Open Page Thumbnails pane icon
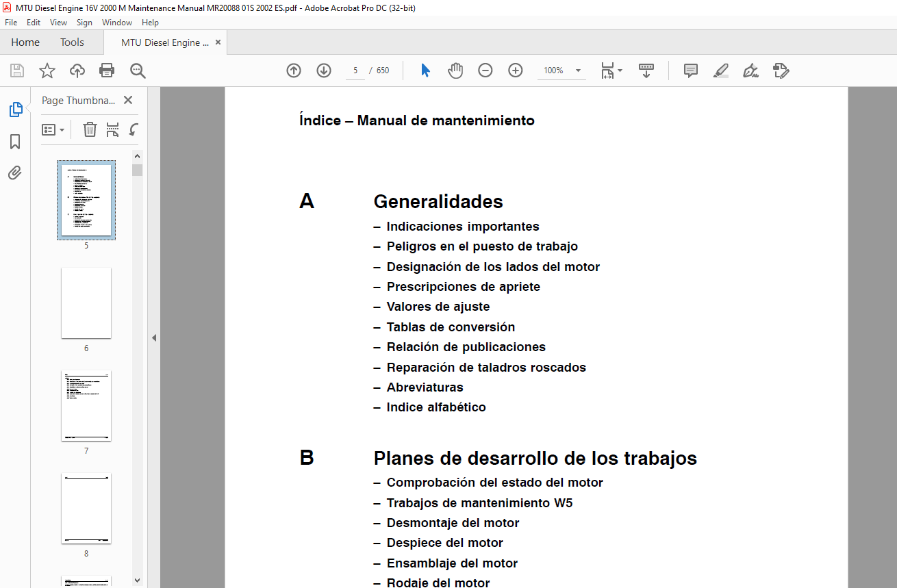This screenshot has height=588, width=897. click(x=15, y=110)
